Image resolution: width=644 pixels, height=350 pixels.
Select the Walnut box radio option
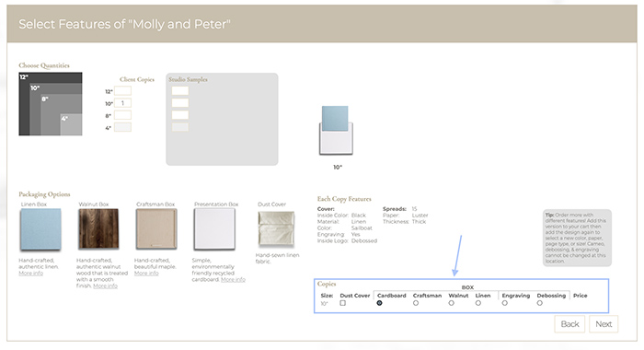[x=452, y=303]
